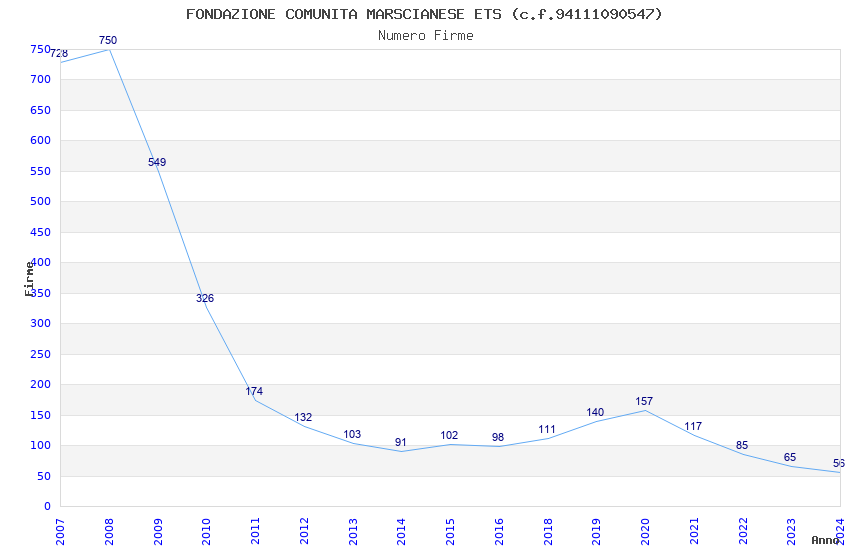Click the data label 157
The height and width of the screenshot is (550, 850).
[644, 401]
